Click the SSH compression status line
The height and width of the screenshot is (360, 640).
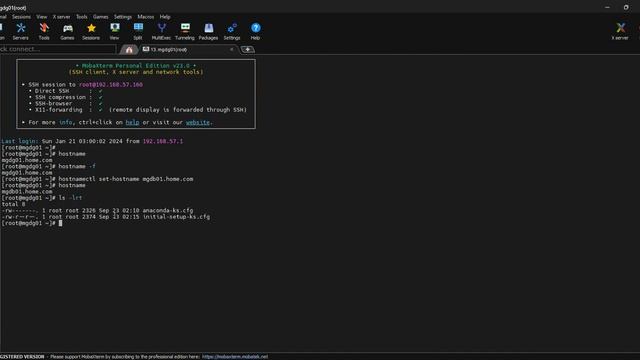(66, 97)
